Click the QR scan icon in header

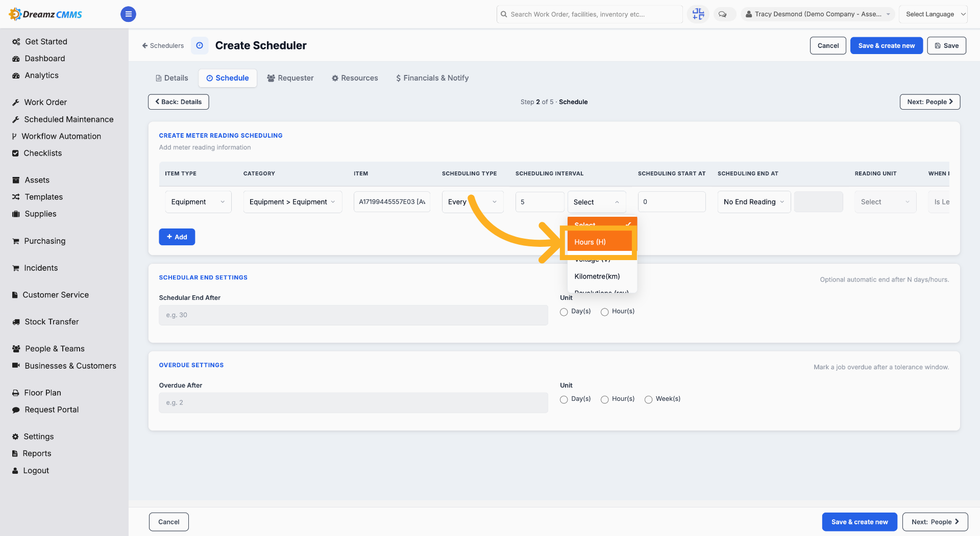click(698, 14)
